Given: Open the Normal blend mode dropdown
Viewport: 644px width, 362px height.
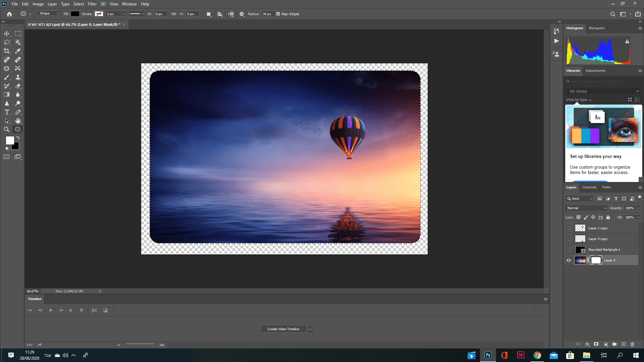Looking at the screenshot, I should click(x=586, y=208).
